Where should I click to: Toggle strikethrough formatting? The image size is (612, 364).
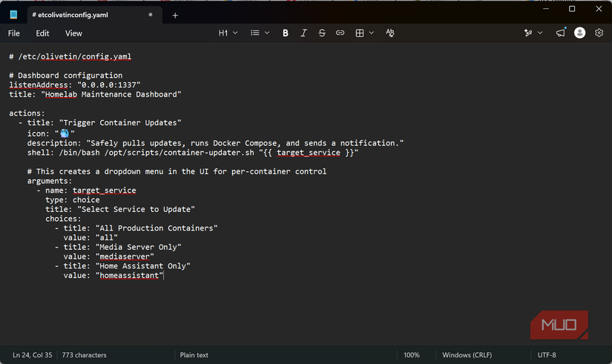point(322,33)
